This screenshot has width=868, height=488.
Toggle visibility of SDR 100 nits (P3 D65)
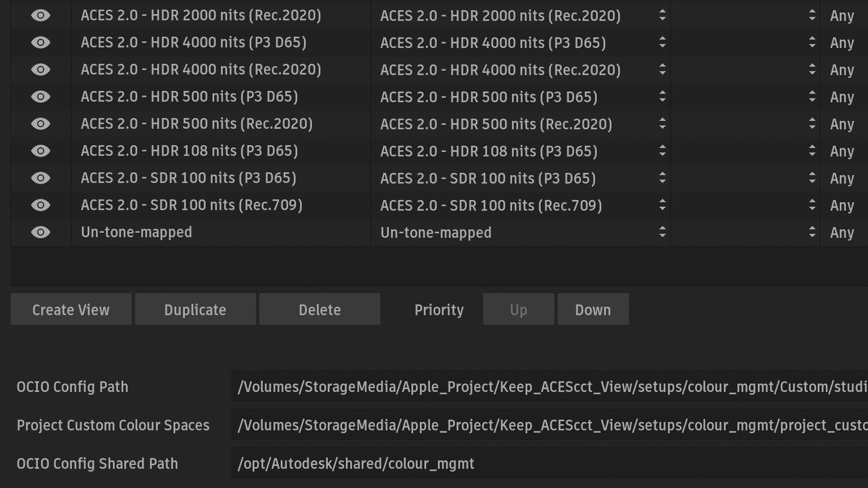41,178
